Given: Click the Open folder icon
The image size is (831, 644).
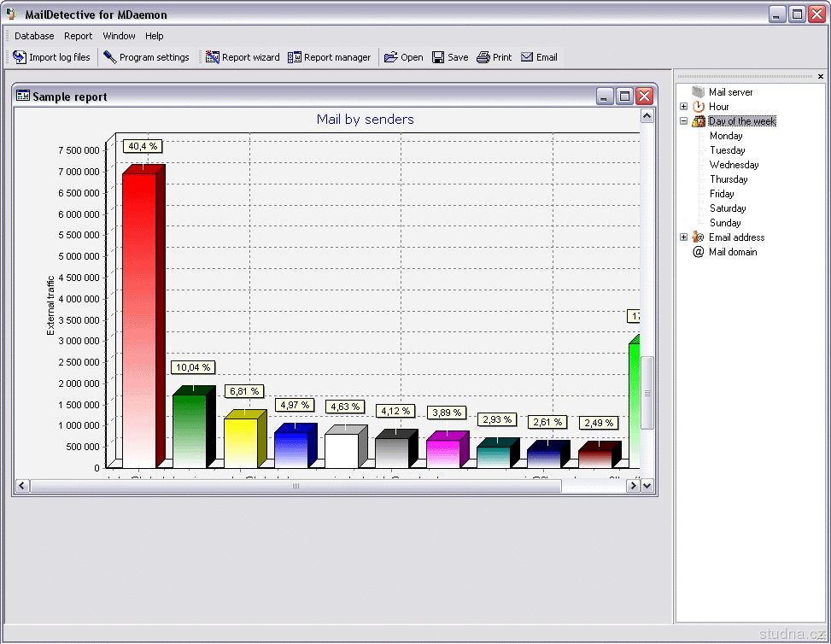Looking at the screenshot, I should coord(391,57).
